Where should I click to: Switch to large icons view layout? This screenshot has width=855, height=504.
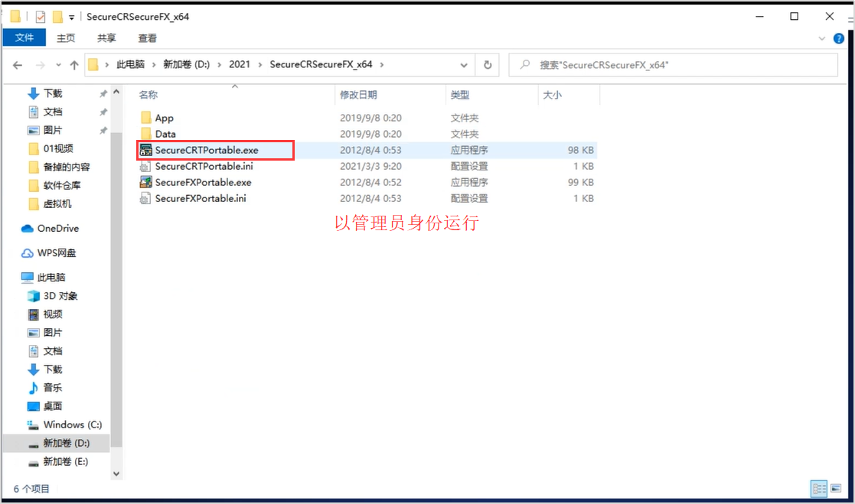point(836,489)
